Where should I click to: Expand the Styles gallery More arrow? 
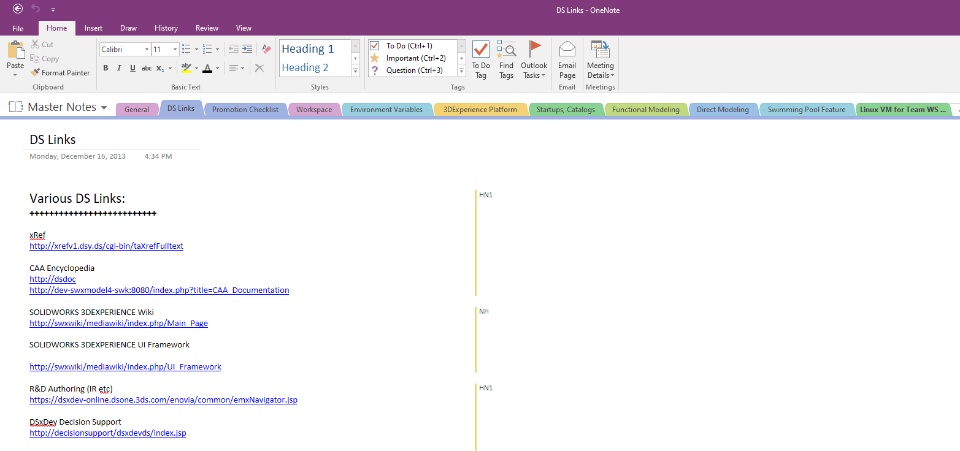pyautogui.click(x=356, y=71)
